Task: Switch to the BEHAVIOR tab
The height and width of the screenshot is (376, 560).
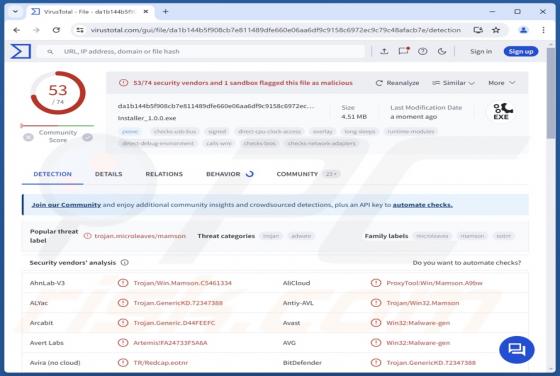Action: (229, 174)
